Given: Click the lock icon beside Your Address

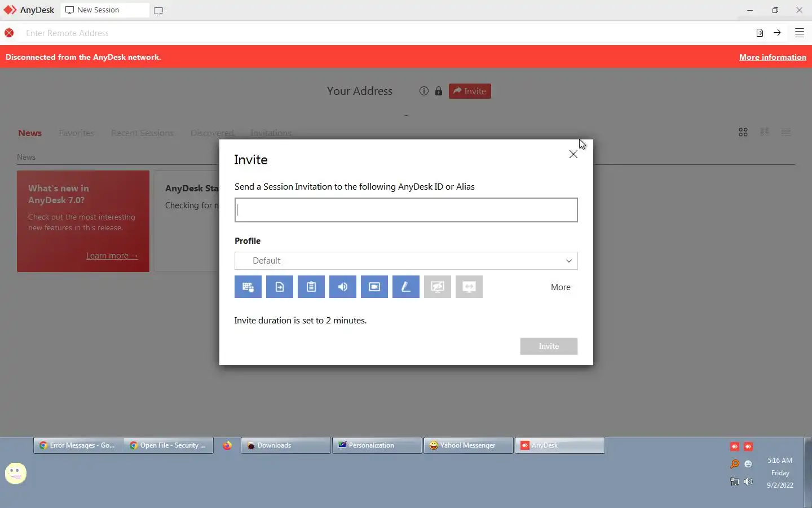Looking at the screenshot, I should tap(439, 91).
